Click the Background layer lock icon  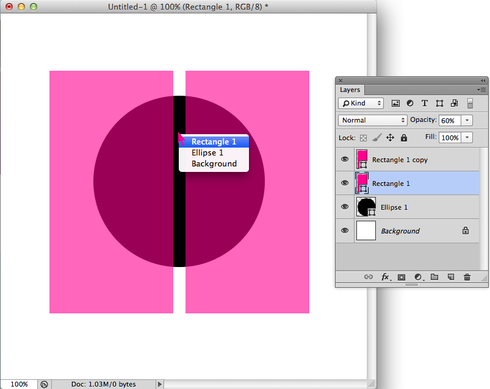[466, 230]
